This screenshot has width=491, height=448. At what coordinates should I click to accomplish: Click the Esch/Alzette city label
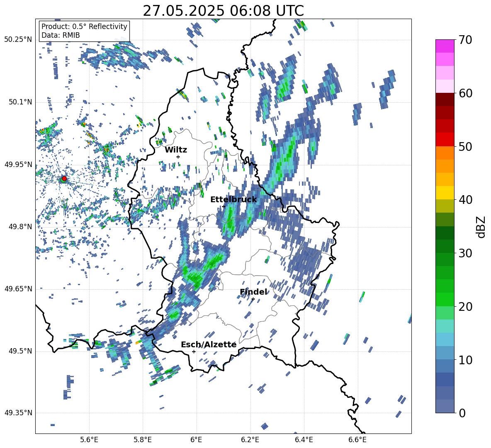pyautogui.click(x=209, y=344)
